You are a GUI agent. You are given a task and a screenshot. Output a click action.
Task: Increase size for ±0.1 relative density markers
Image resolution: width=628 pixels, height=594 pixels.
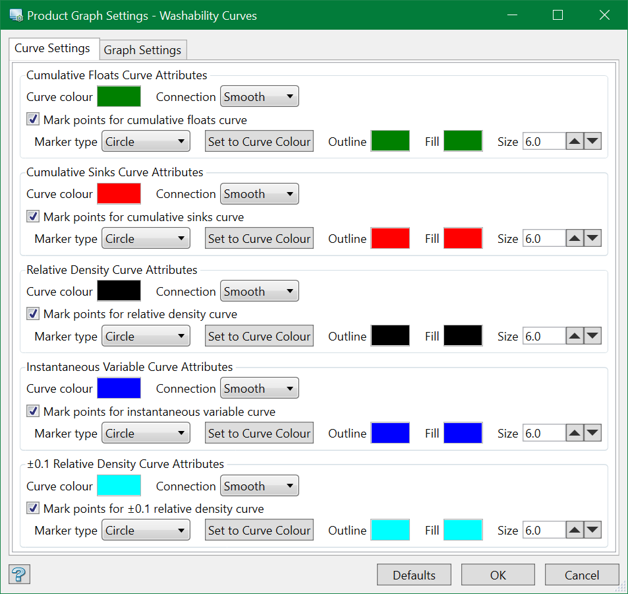click(x=575, y=530)
